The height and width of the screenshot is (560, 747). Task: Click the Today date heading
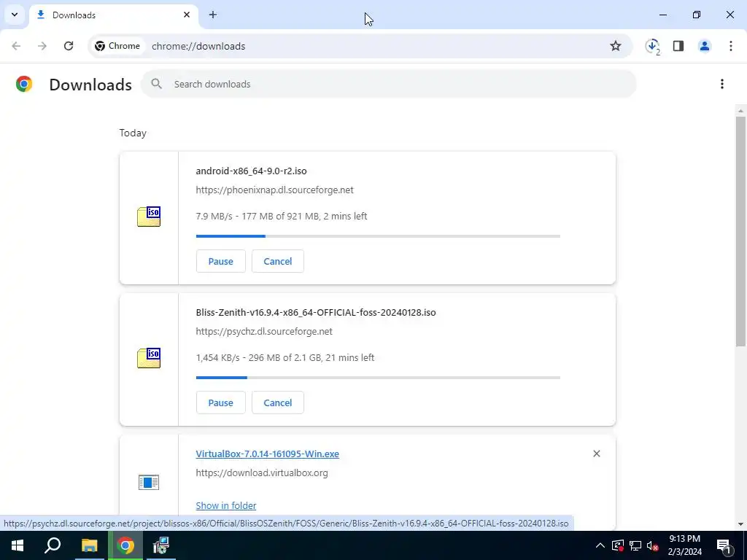coord(133,133)
